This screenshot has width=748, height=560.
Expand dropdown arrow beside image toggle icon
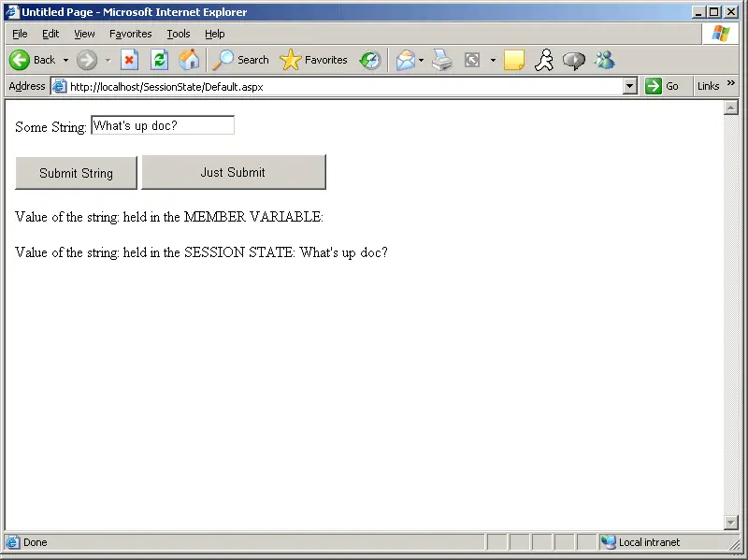[493, 61]
